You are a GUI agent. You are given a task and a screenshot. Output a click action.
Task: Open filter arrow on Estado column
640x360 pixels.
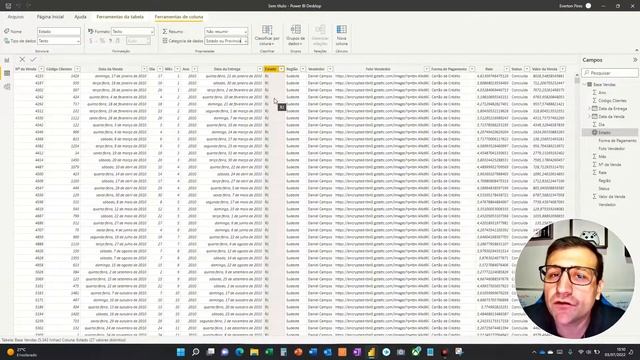281,69
